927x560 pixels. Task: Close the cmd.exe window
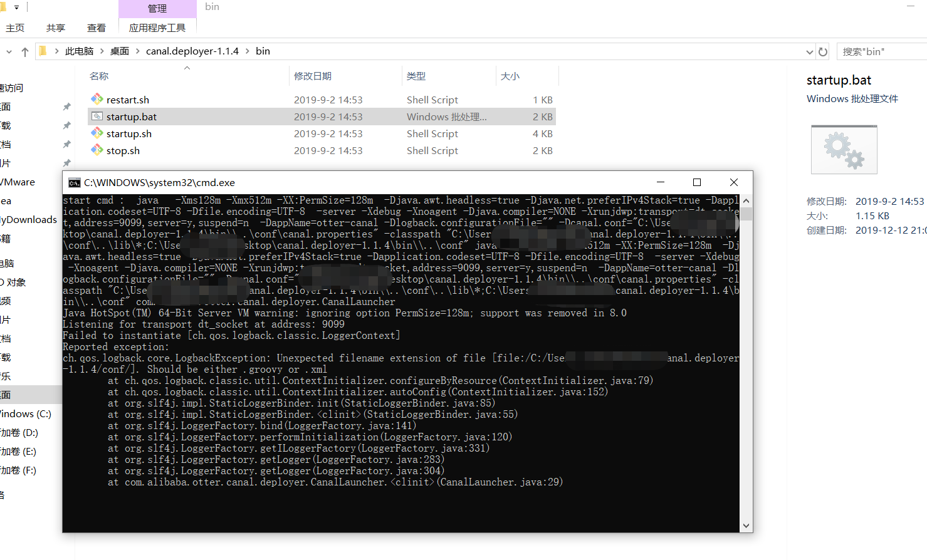click(734, 182)
